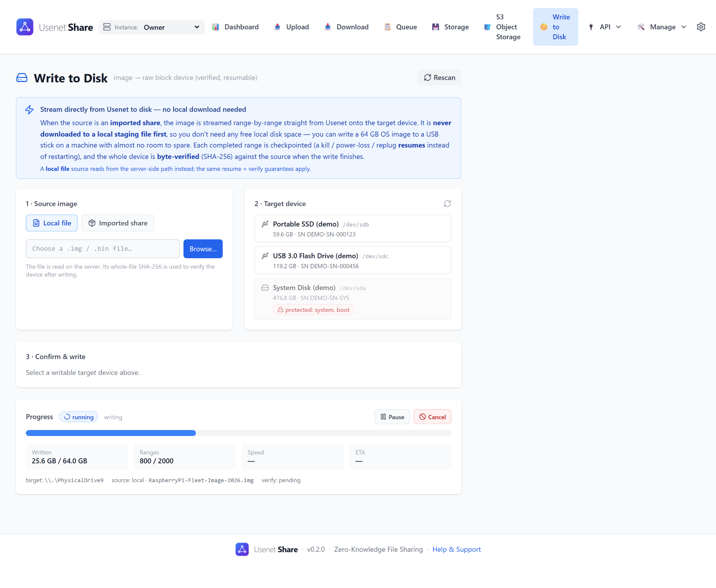Click the target \\.\PhysicalDrive9 text

coord(65,480)
